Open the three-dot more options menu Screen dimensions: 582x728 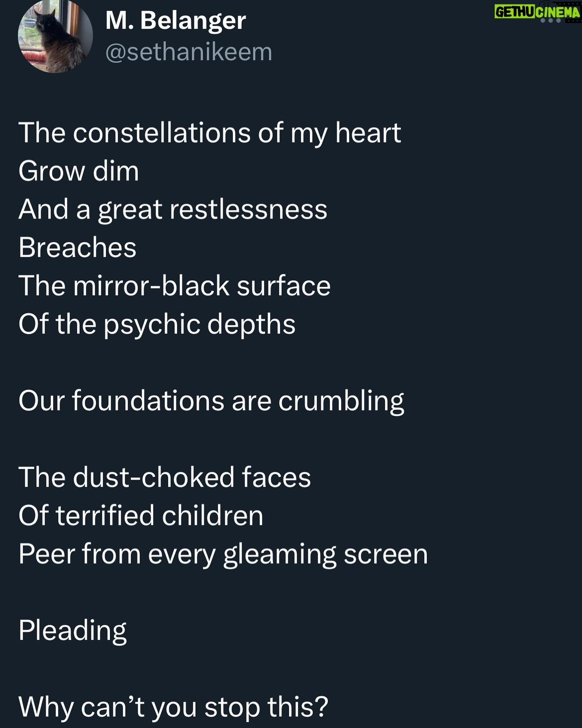click(x=550, y=20)
